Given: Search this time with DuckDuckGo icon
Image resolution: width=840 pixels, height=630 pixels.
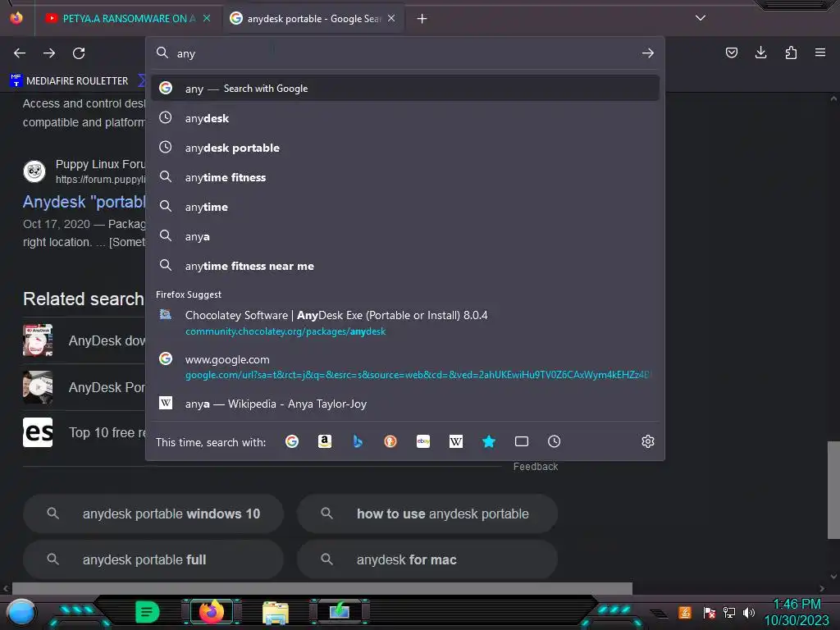Looking at the screenshot, I should pyautogui.click(x=390, y=441).
